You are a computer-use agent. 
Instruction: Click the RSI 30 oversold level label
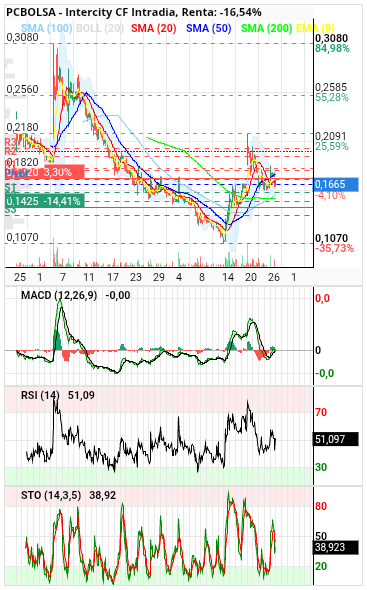321,467
